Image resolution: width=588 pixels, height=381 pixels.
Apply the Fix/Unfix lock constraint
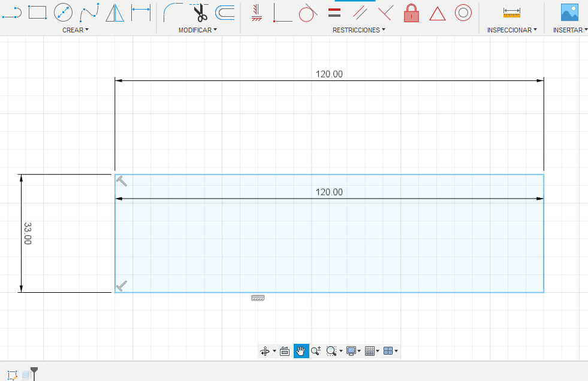coord(411,13)
